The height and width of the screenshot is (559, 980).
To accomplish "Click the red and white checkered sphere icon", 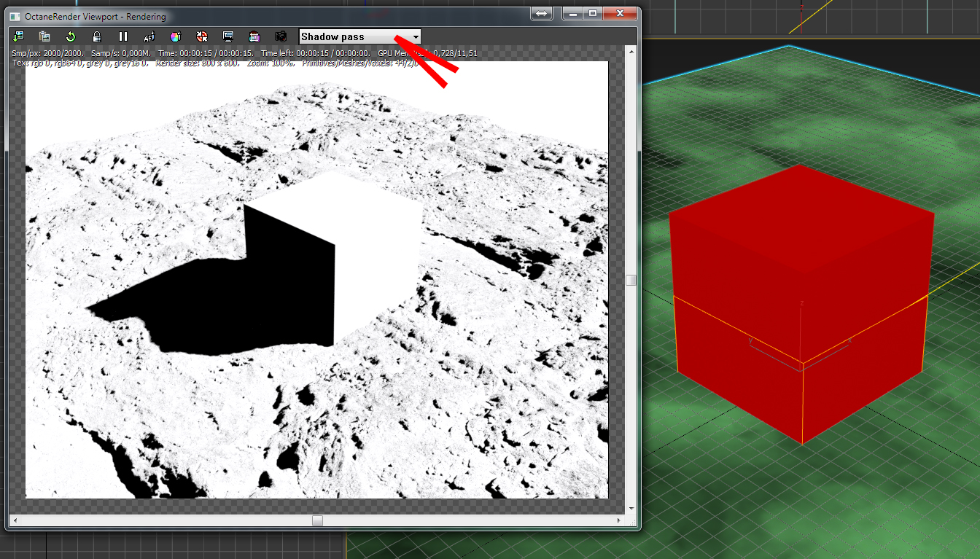I will [x=202, y=36].
